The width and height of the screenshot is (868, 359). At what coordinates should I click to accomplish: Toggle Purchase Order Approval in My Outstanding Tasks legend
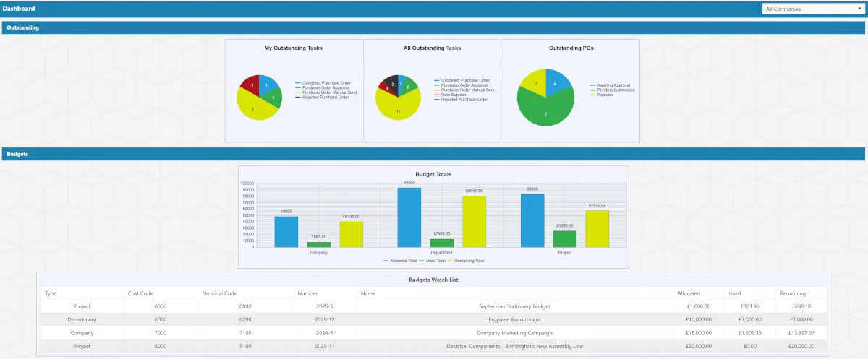tap(322, 87)
